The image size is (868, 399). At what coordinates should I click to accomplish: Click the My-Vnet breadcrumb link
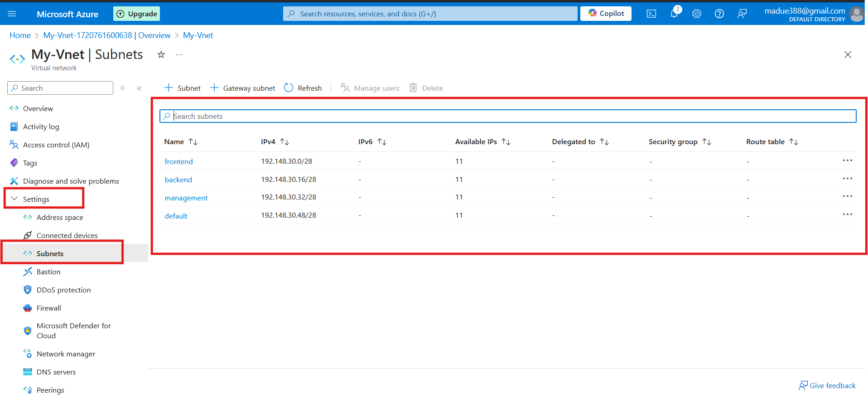198,35
